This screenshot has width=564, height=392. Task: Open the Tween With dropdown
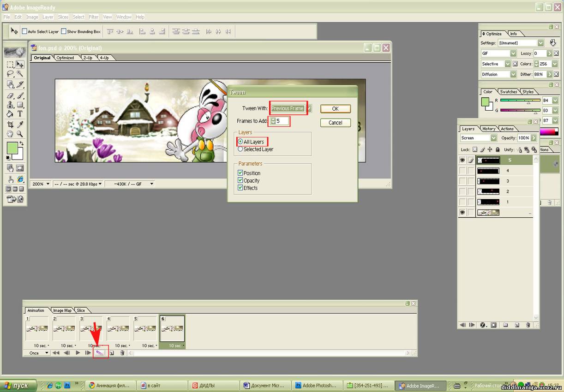coord(291,108)
